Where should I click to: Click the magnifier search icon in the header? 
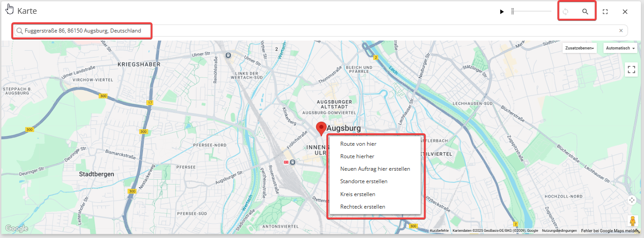585,12
